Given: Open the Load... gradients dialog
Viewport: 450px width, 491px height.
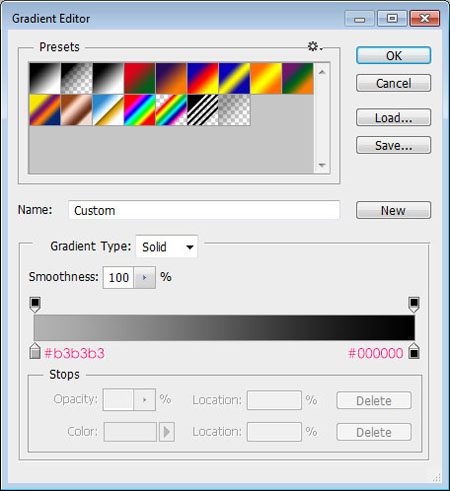Looking at the screenshot, I should 394,117.
